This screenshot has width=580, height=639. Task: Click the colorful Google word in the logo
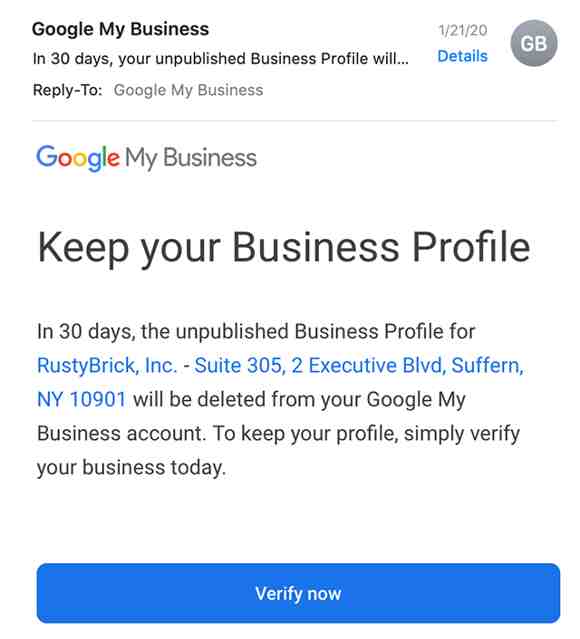(x=78, y=158)
